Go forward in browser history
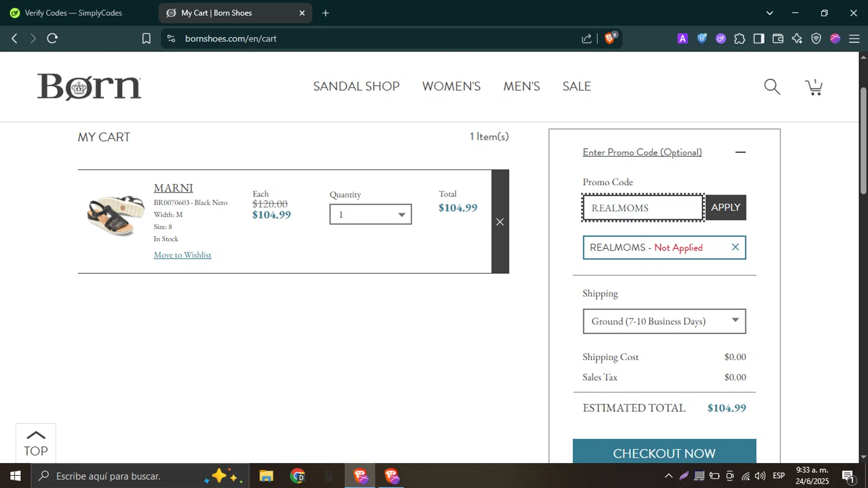Viewport: 868px width, 488px height. tap(33, 38)
